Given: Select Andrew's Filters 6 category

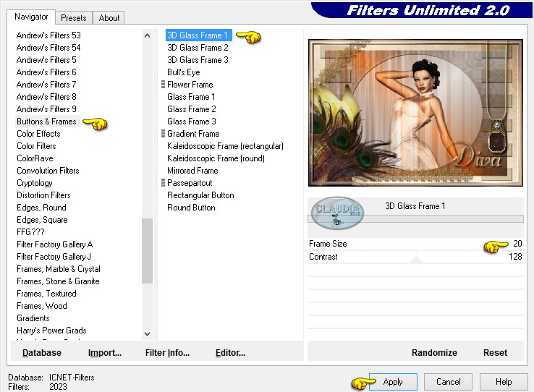Looking at the screenshot, I should click(46, 72).
